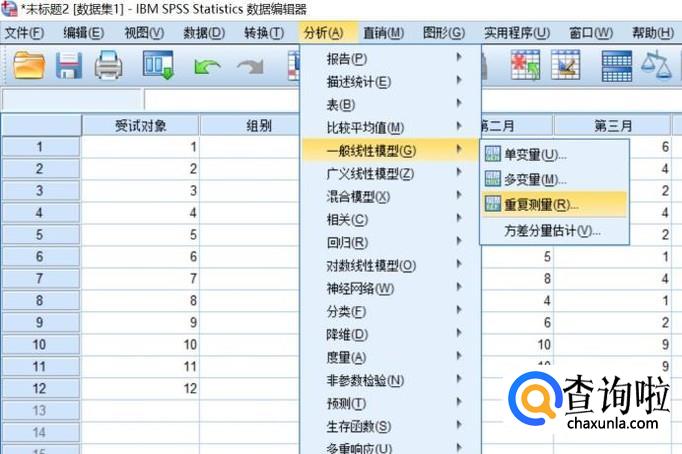Open the 图形(G) menu in menu bar
The image size is (682, 454).
(x=443, y=32)
